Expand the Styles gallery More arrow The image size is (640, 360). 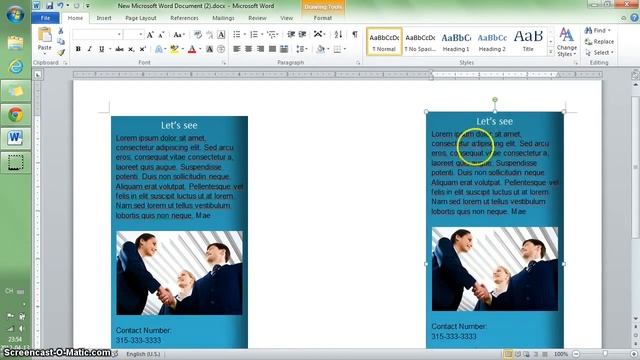[551, 52]
